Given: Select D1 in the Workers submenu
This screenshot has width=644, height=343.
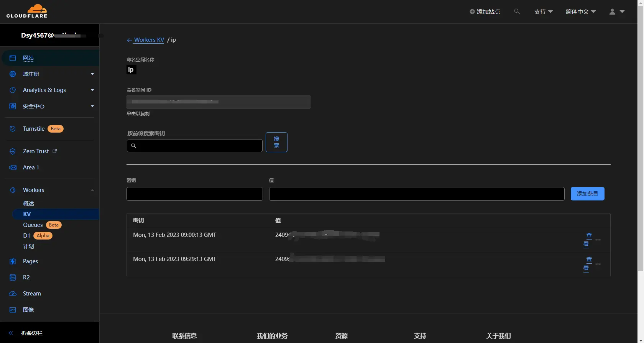Looking at the screenshot, I should coord(26,236).
